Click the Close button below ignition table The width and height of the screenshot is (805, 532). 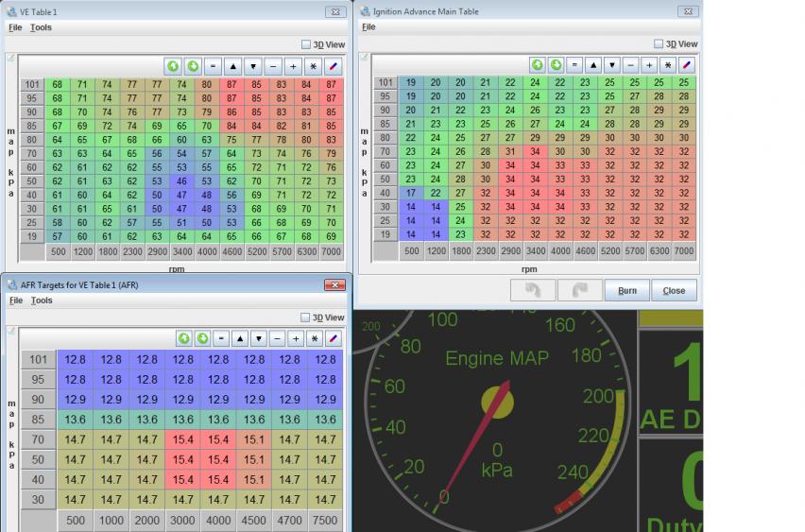point(674,290)
